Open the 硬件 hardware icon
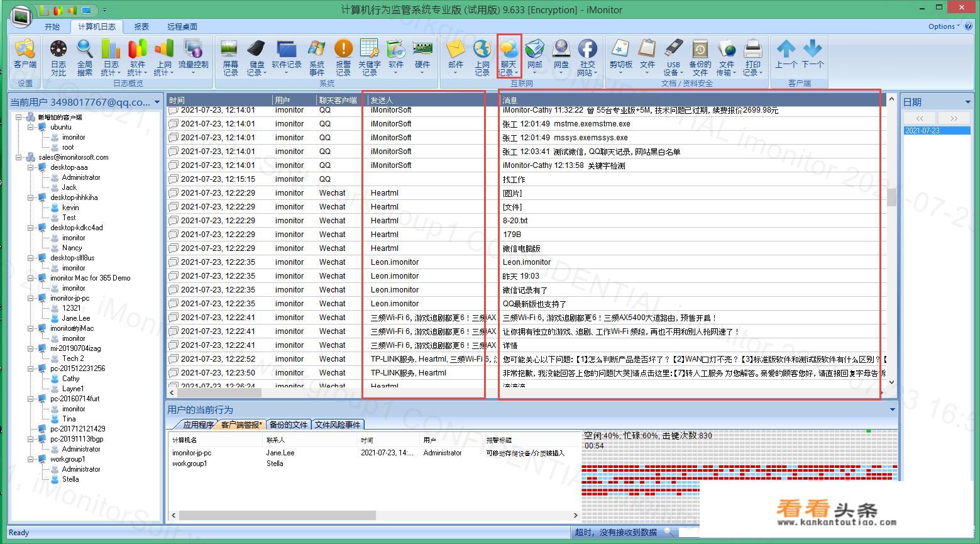 coord(422,57)
